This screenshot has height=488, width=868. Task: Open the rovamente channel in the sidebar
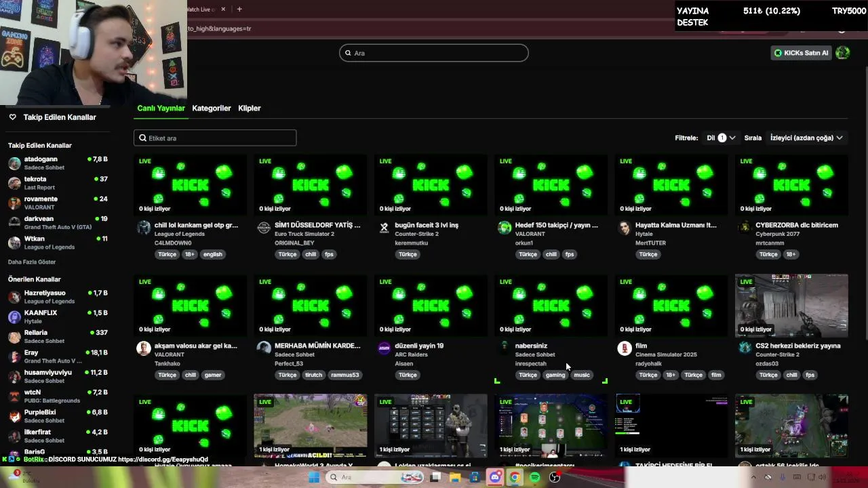(58, 203)
